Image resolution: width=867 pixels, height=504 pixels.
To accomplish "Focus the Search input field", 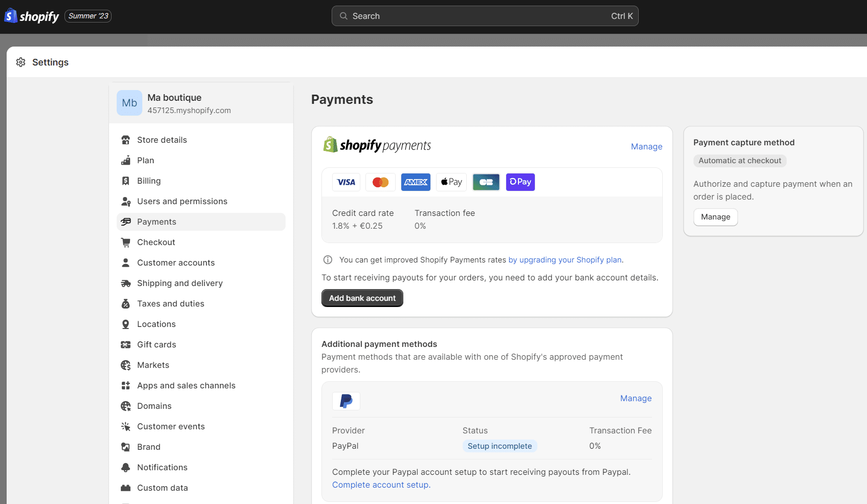I will [485, 16].
